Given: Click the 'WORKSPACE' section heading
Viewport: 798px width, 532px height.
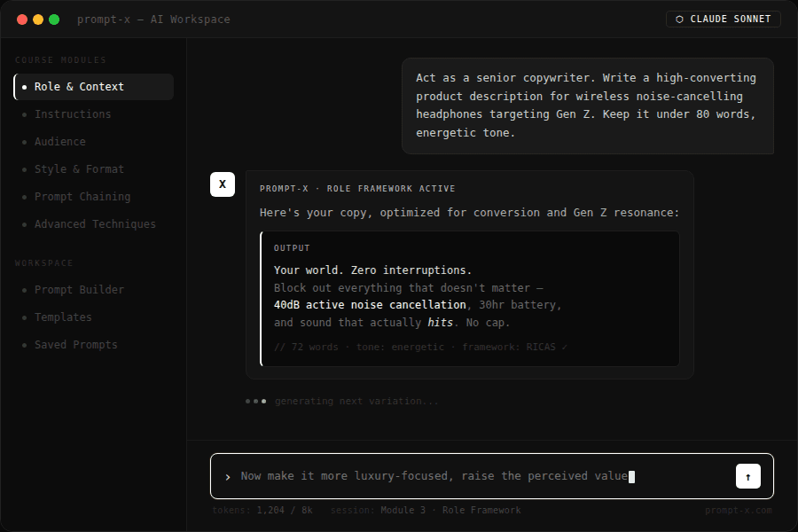Looking at the screenshot, I should [43, 263].
